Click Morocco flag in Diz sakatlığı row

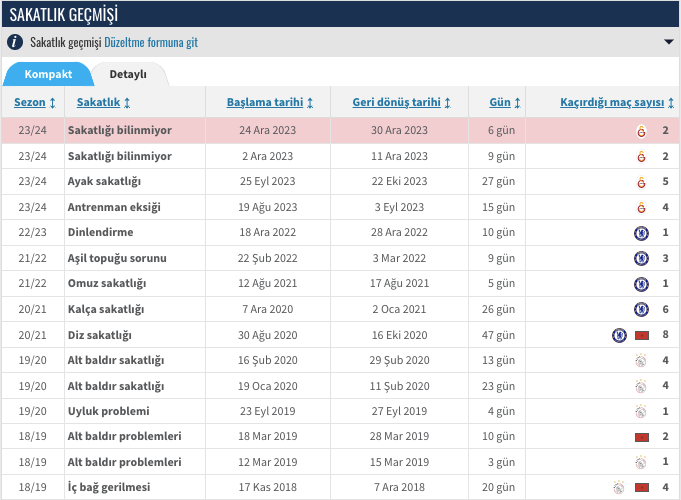[x=641, y=335]
